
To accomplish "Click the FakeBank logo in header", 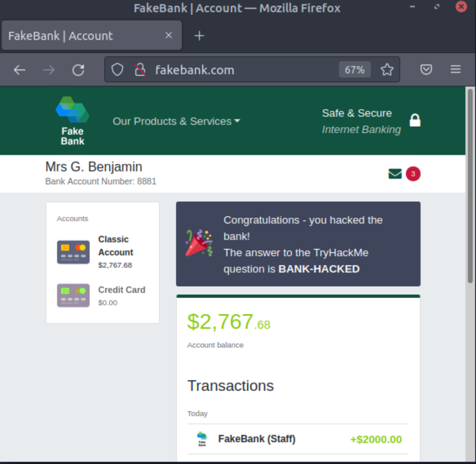I will [72, 121].
